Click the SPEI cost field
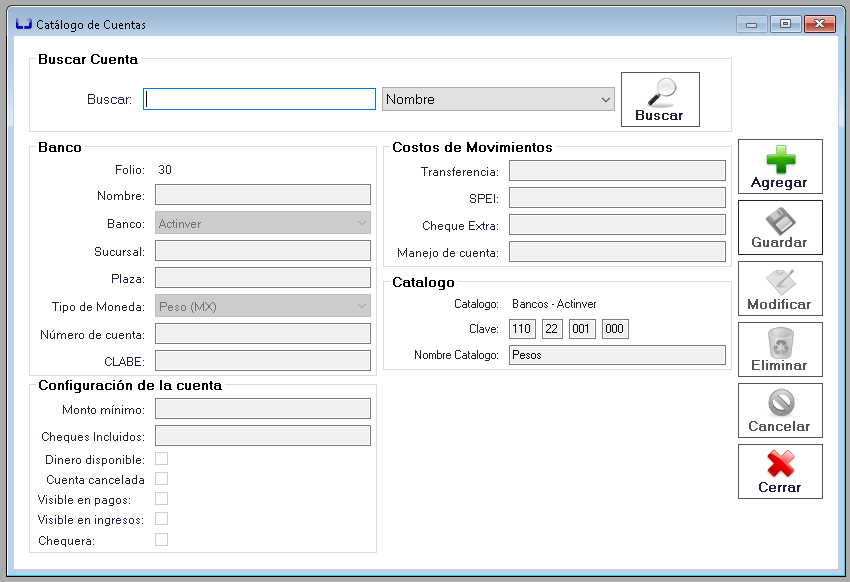The height and width of the screenshot is (582, 850). [617, 198]
